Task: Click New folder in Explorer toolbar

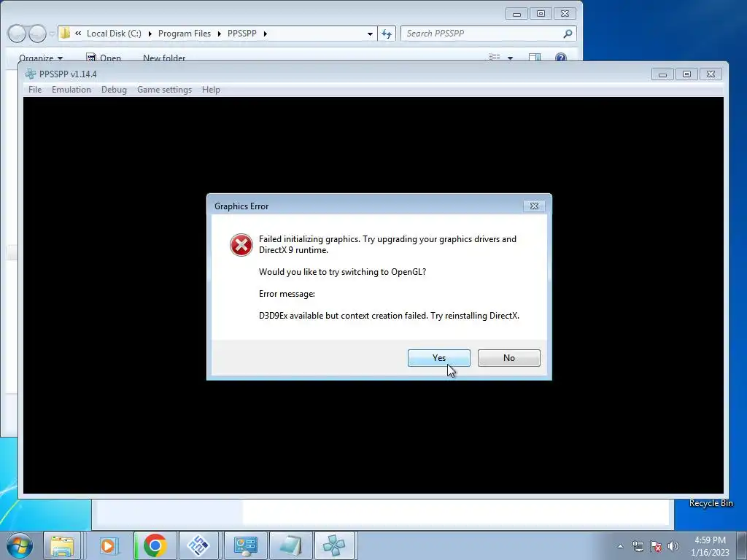Action: [164, 58]
